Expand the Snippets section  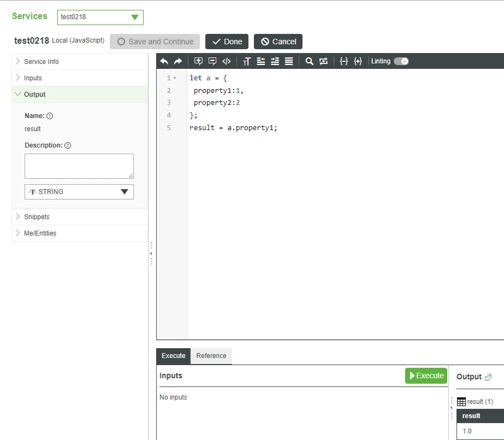[x=80, y=217]
